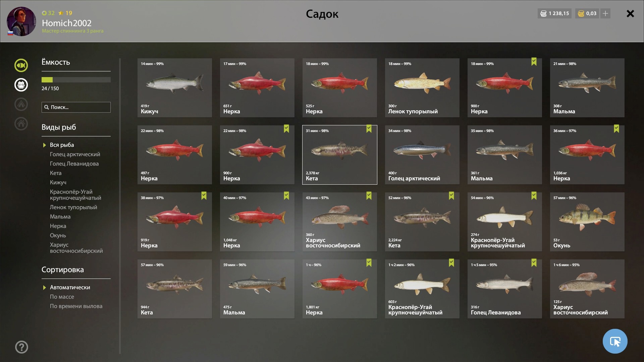644x362 pixels.
Task: Click the Поиск search field
Action: [x=76, y=107]
